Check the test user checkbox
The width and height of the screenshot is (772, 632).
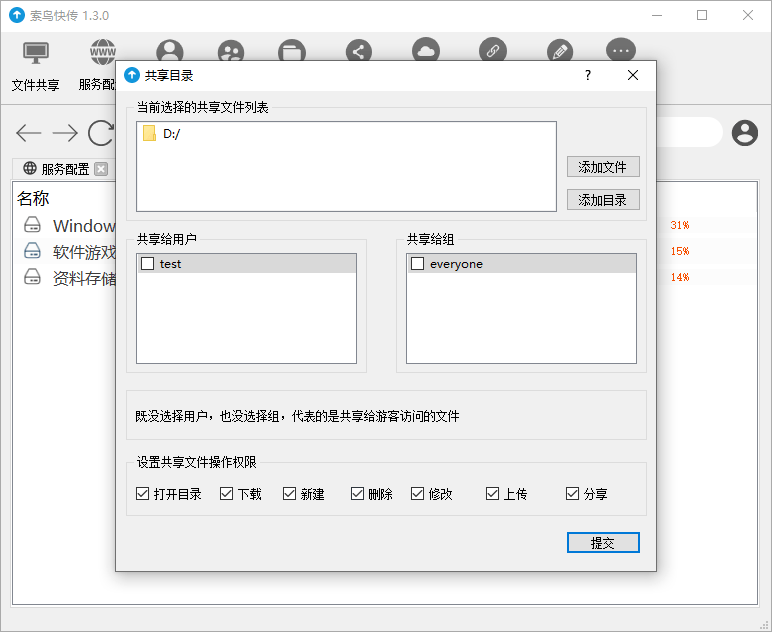(148, 264)
